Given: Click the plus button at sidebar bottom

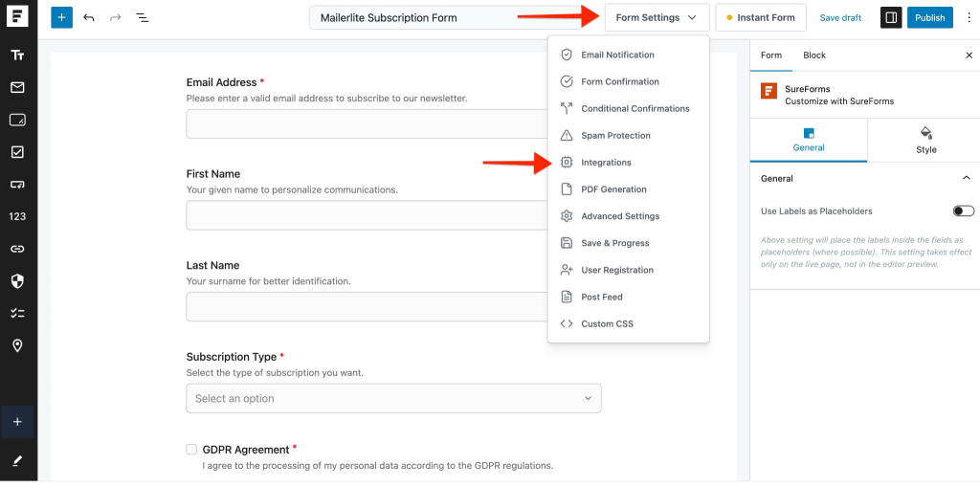Looking at the screenshot, I should 17,422.
